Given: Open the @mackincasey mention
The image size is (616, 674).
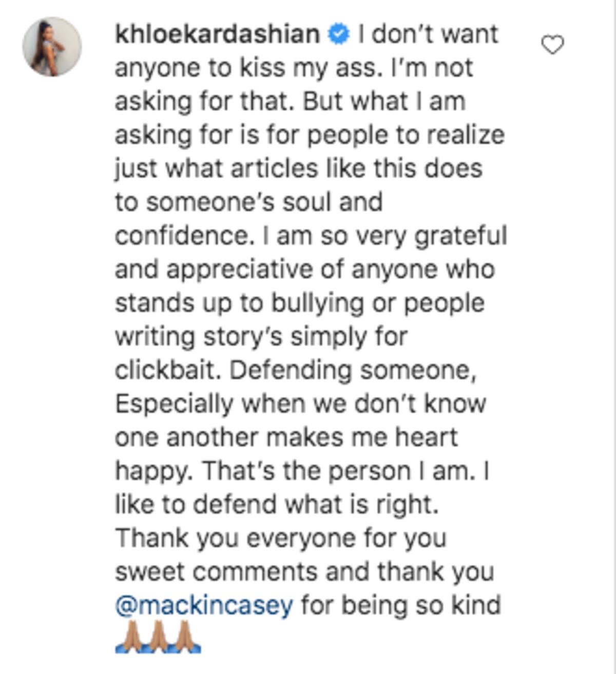Looking at the screenshot, I should point(204,605).
